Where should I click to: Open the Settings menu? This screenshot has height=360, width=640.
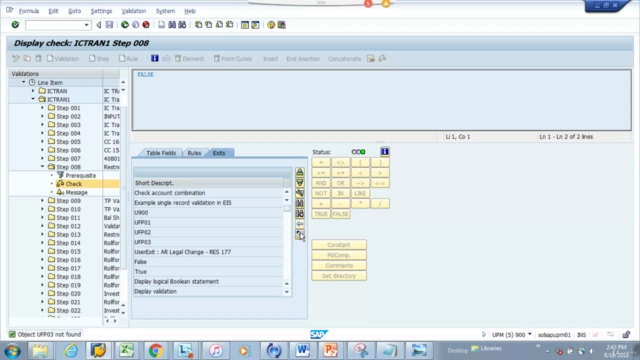pyautogui.click(x=101, y=11)
